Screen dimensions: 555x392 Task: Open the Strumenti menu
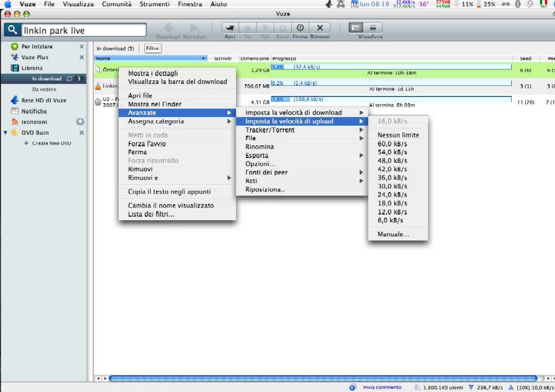pyautogui.click(x=154, y=4)
